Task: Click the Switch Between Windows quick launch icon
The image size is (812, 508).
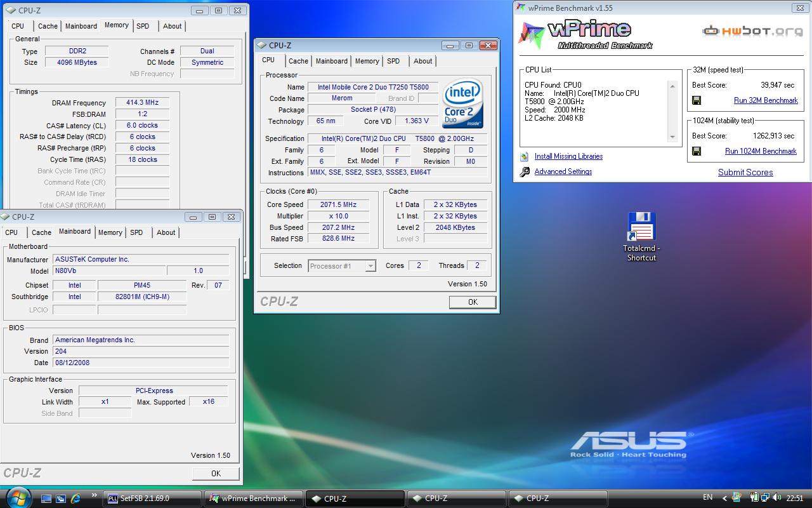Action: coord(61,498)
